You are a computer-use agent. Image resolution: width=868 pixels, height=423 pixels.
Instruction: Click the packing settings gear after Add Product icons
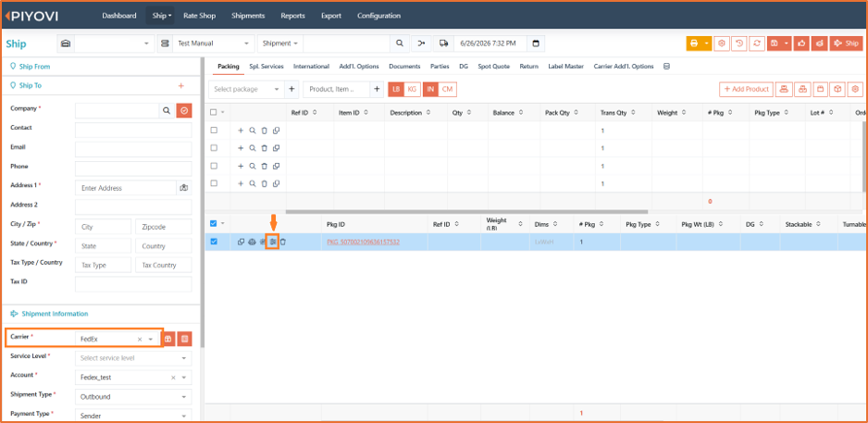click(x=856, y=89)
